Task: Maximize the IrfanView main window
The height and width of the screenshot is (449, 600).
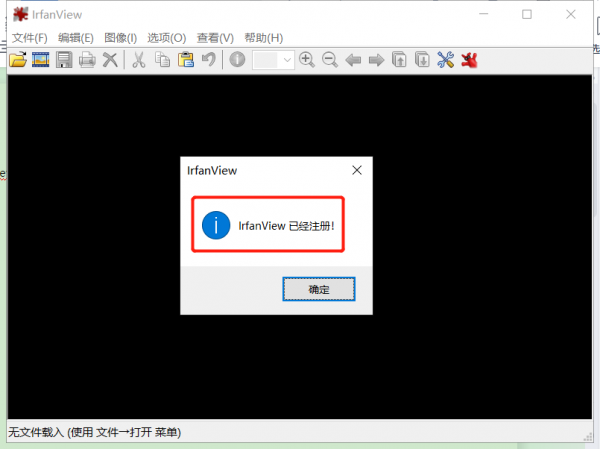Action: tap(527, 15)
